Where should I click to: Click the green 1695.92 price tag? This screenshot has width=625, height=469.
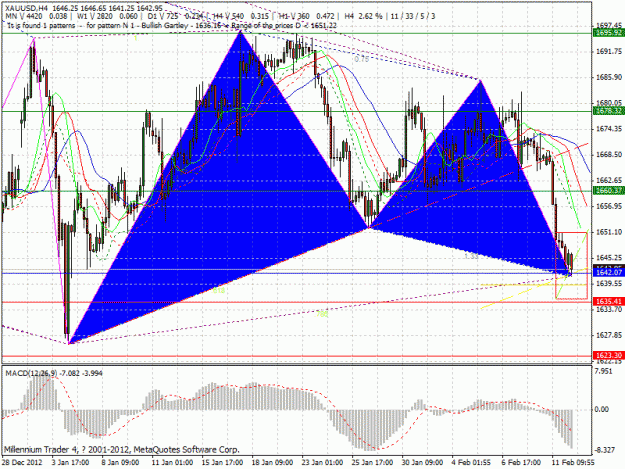(608, 33)
